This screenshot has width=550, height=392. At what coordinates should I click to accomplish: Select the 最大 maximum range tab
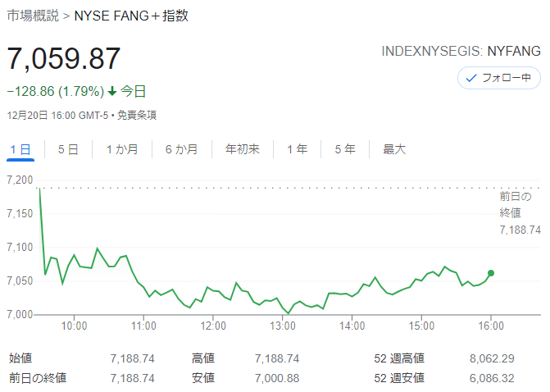[394, 149]
